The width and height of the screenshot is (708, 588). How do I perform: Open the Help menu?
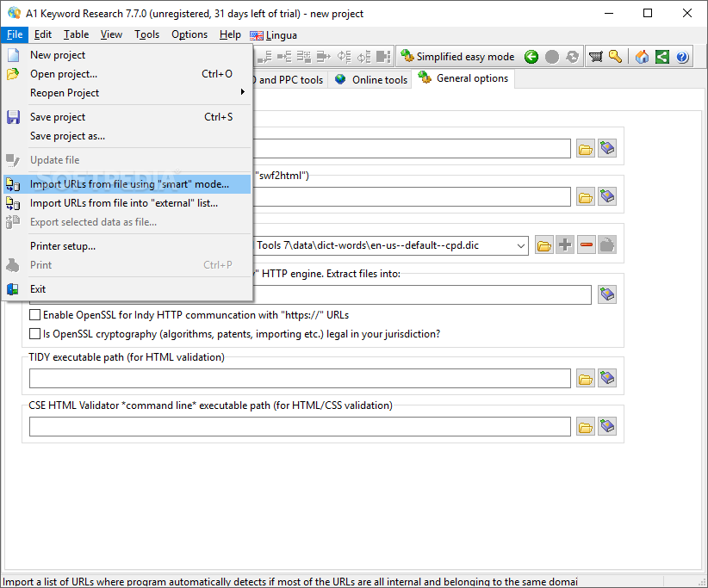click(230, 34)
